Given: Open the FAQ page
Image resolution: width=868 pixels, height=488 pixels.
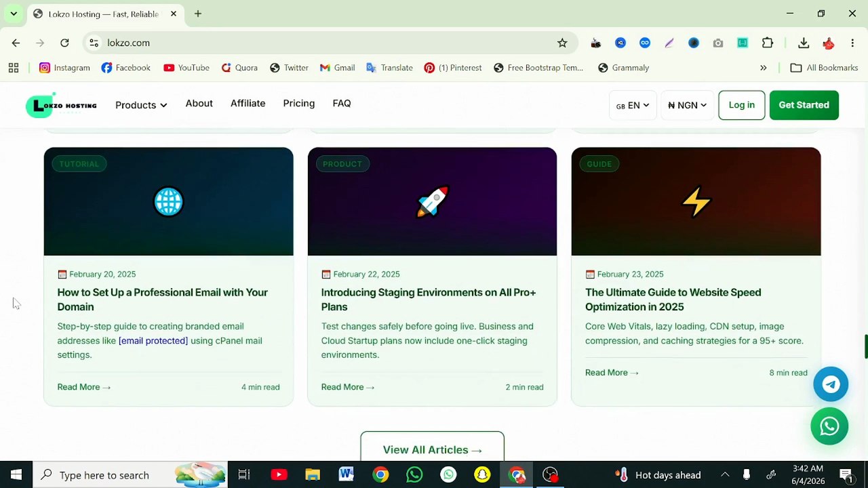Looking at the screenshot, I should (342, 104).
